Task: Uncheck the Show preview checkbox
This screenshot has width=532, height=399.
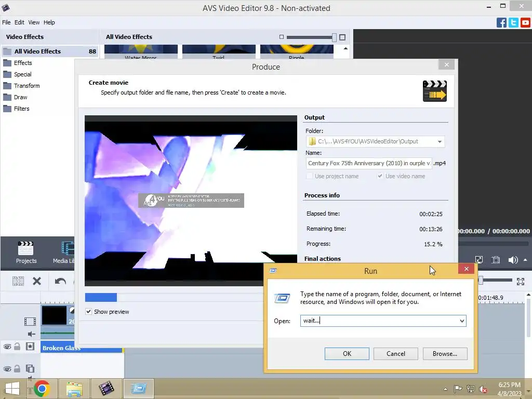Action: click(x=88, y=312)
